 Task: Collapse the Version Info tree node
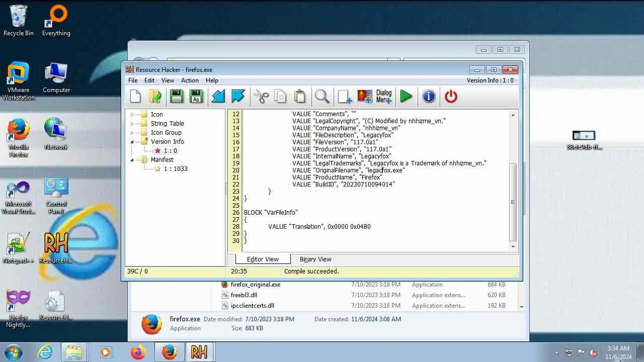point(132,142)
